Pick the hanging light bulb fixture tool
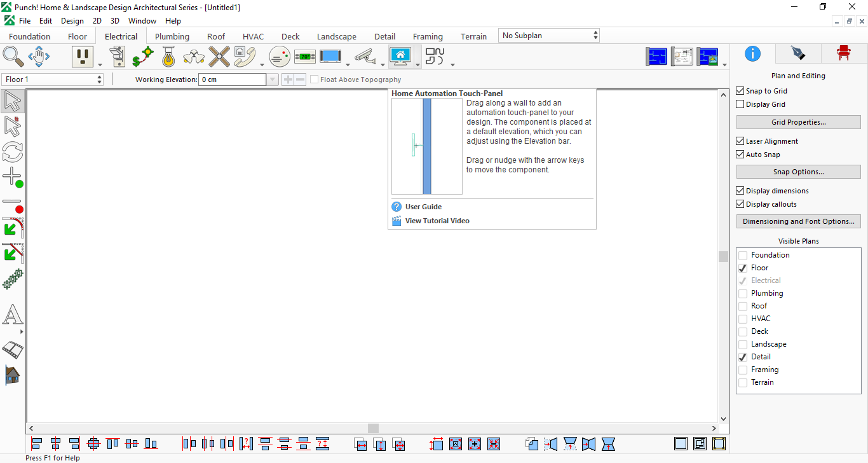The image size is (868, 463). coord(168,57)
